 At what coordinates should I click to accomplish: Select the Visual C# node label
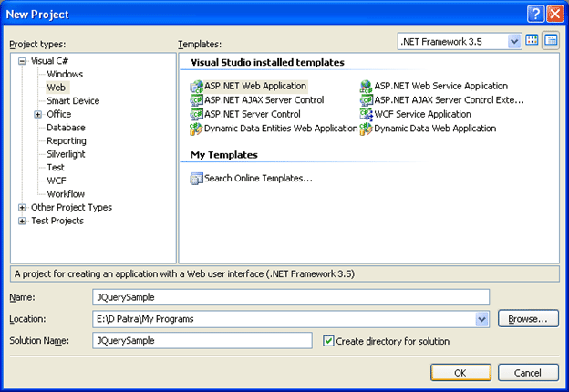[x=49, y=61]
